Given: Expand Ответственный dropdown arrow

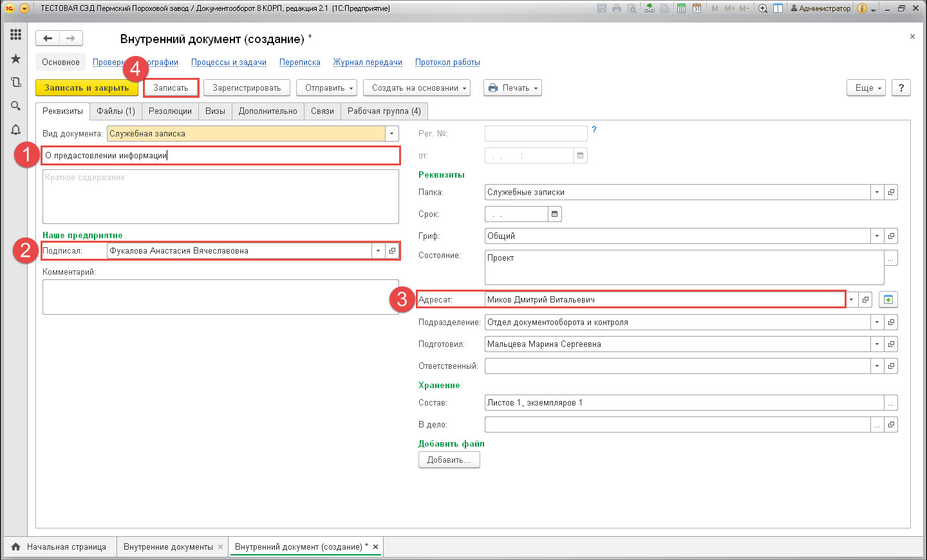Looking at the screenshot, I should (x=877, y=366).
